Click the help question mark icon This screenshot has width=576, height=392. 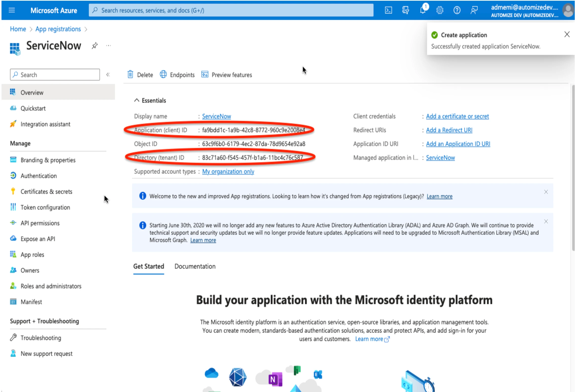[x=457, y=10]
